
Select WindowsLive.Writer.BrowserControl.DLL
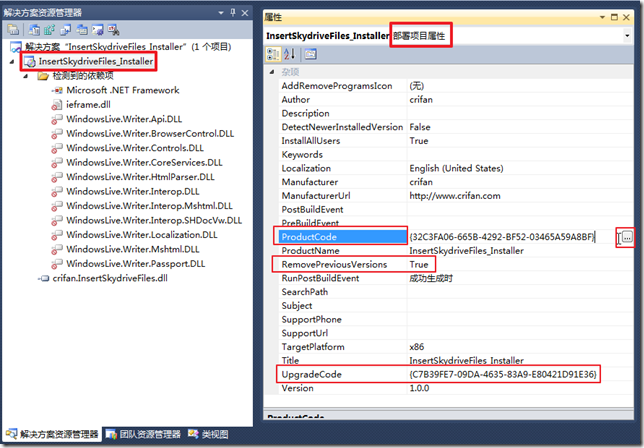[x=150, y=133]
